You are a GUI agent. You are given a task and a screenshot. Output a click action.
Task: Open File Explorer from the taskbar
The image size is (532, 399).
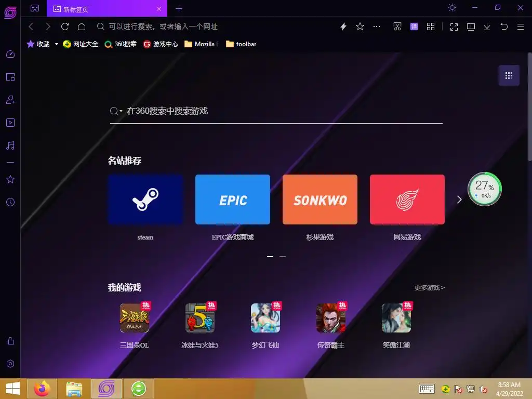pyautogui.click(x=74, y=389)
